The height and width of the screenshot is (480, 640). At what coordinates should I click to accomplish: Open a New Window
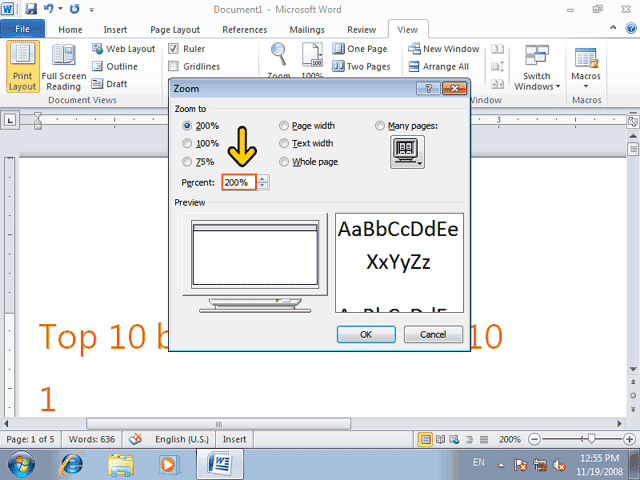[444, 49]
